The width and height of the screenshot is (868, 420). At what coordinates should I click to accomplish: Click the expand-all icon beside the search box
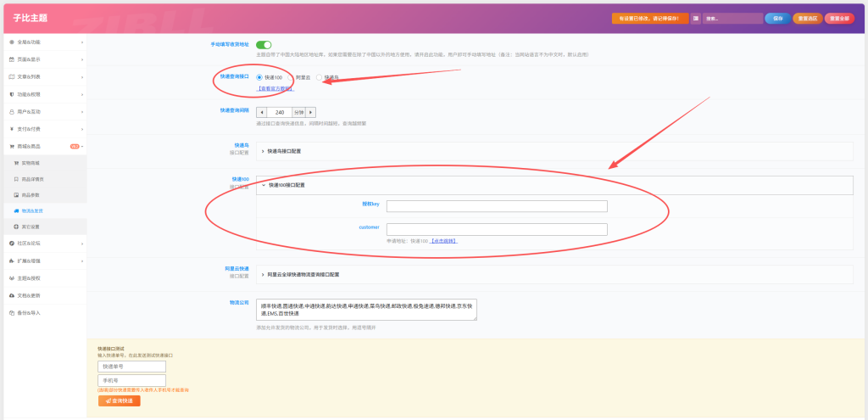pos(696,19)
